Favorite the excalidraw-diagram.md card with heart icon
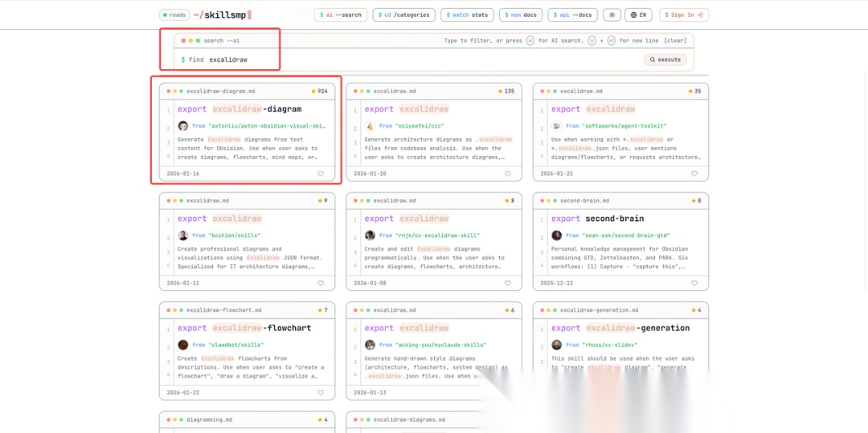Image resolution: width=868 pixels, height=433 pixels. pos(321,174)
